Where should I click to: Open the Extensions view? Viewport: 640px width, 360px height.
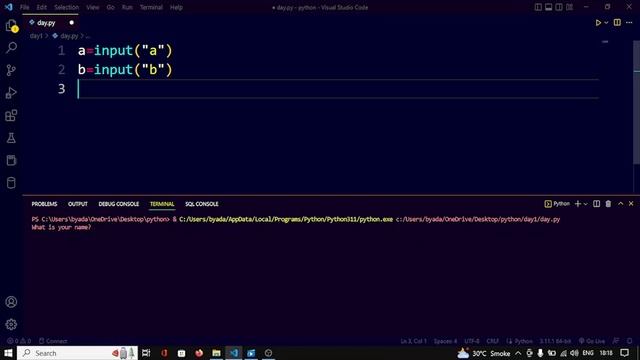(x=11, y=116)
